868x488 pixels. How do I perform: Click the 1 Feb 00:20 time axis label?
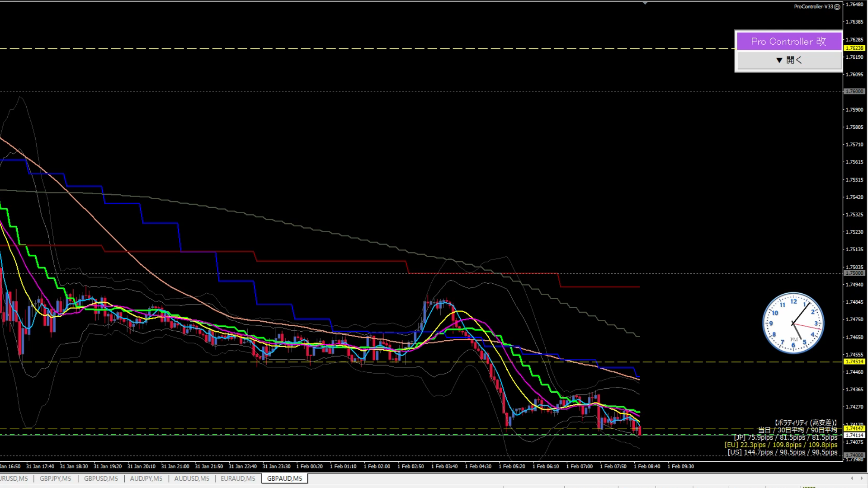[x=309, y=466]
